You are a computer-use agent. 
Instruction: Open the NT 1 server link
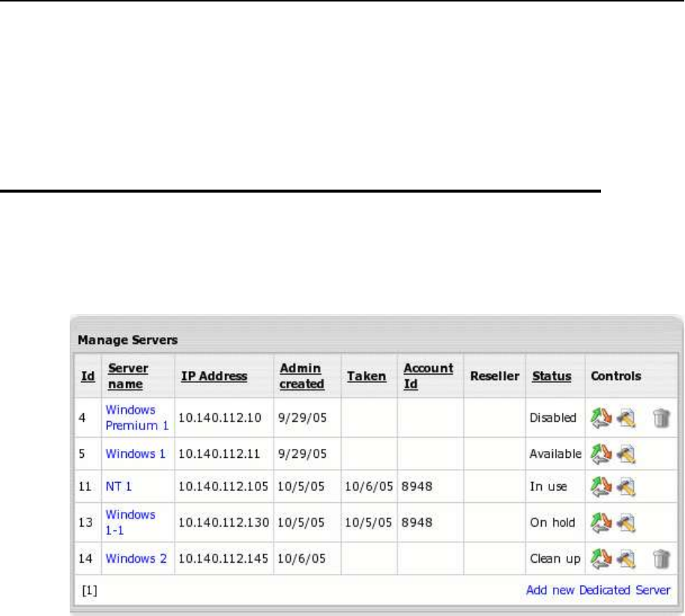118,486
